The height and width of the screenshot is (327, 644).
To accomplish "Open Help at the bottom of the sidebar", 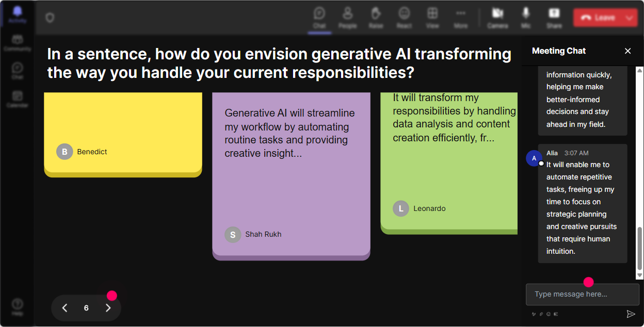I will coord(18,307).
